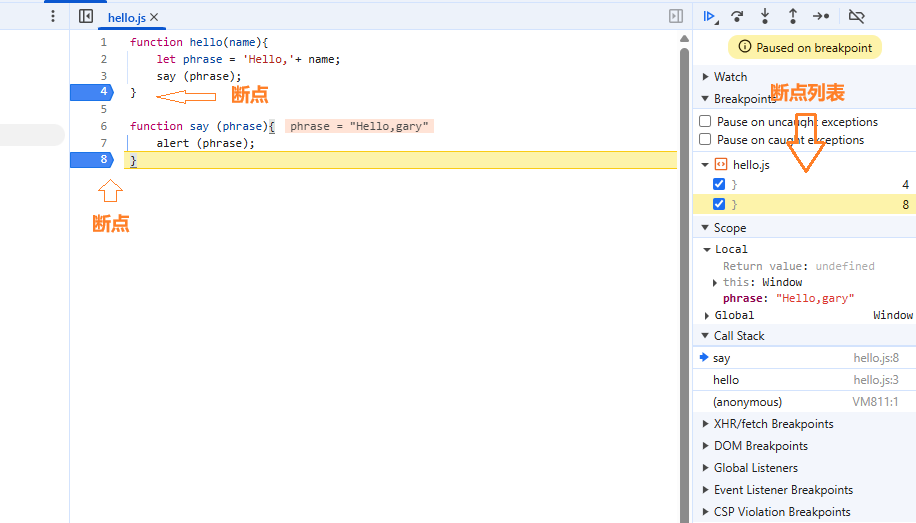
Task: Remove breakpoint on line 8 gutter
Action: pyautogui.click(x=92, y=160)
